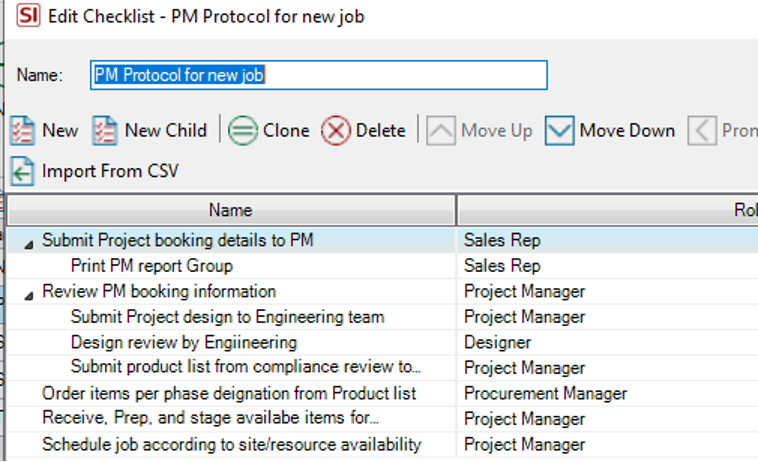Sort by the Name column header
Screen dimensions: 758x462
pyautogui.click(x=231, y=210)
